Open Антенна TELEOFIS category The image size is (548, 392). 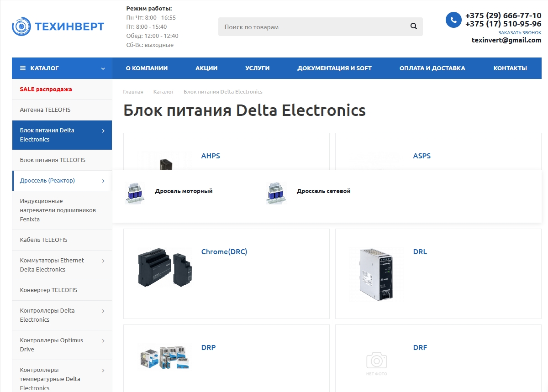(45, 110)
